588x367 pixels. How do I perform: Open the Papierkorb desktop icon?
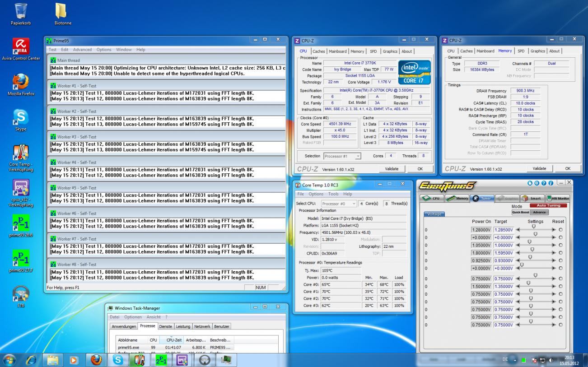21,14
